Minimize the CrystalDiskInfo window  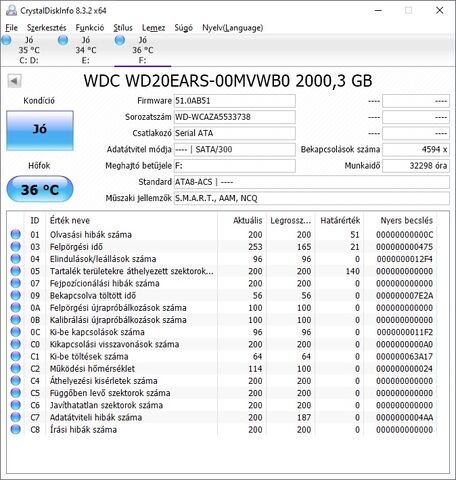tap(378, 10)
